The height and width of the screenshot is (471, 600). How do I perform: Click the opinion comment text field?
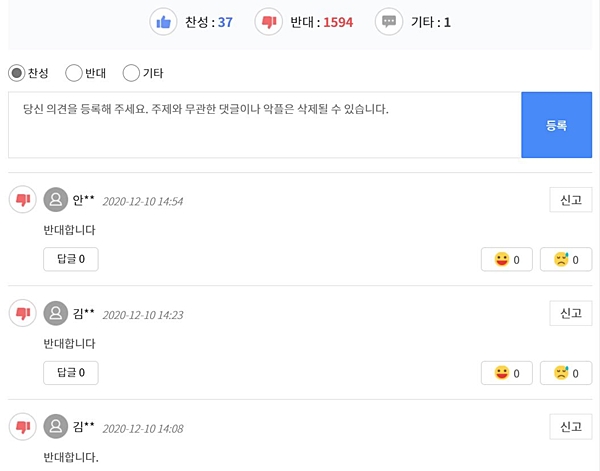[x=264, y=125]
